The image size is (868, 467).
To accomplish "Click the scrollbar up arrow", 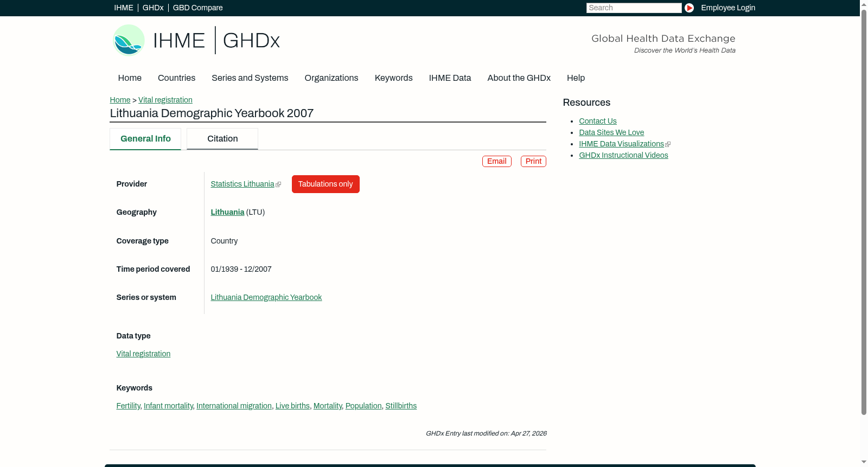I will [864, 4].
